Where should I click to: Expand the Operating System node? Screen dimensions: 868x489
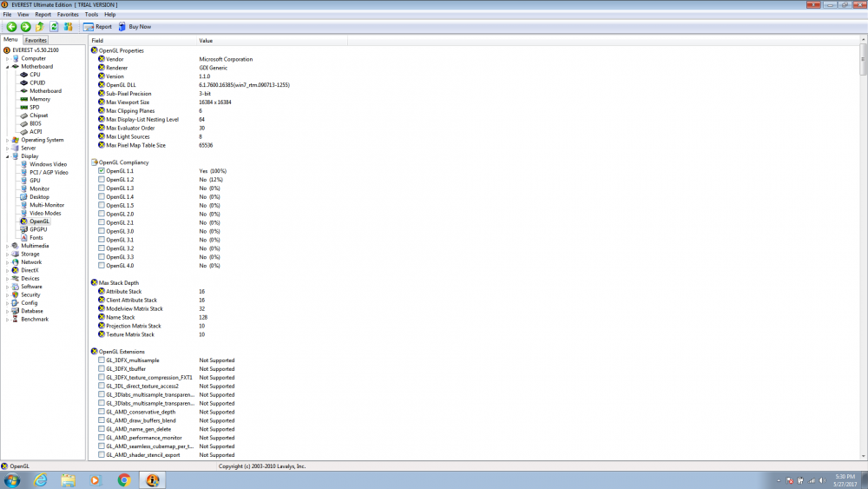pyautogui.click(x=7, y=140)
